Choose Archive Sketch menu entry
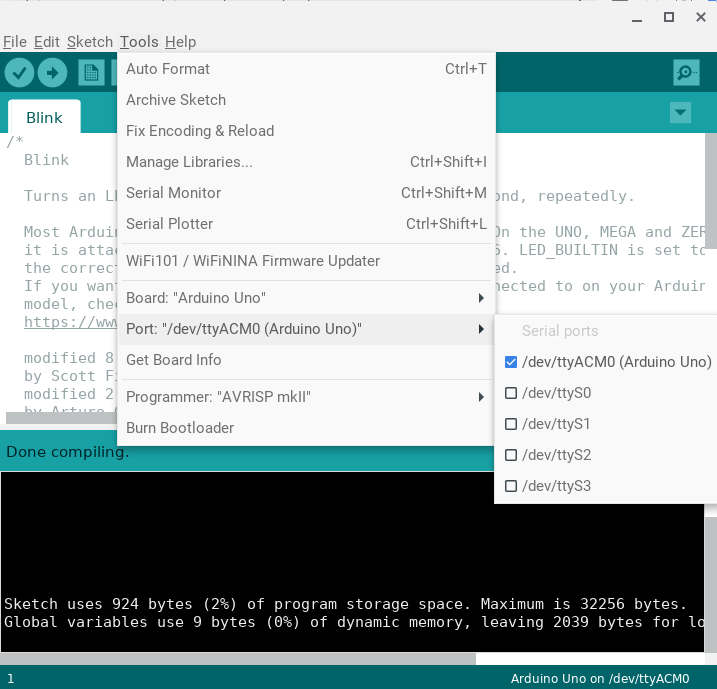The image size is (717, 689). (306, 100)
